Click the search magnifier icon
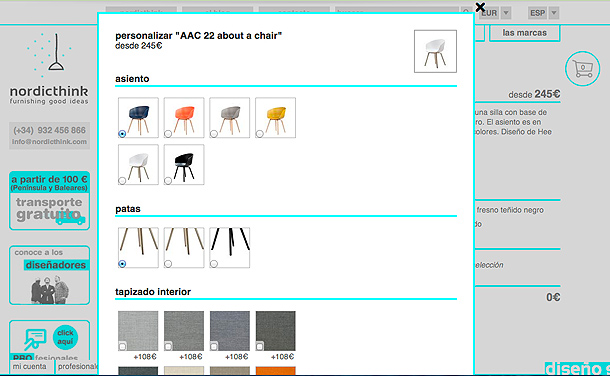This screenshot has width=610, height=376. click(x=466, y=12)
